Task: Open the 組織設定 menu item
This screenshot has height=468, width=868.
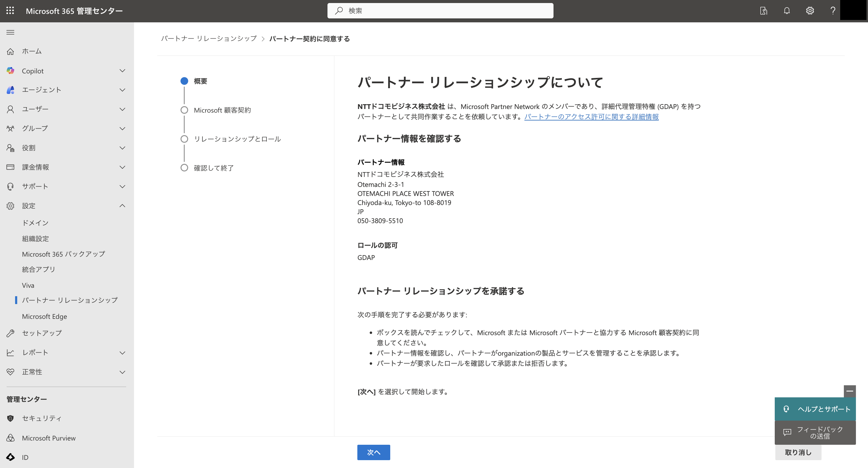Action: coord(35,239)
